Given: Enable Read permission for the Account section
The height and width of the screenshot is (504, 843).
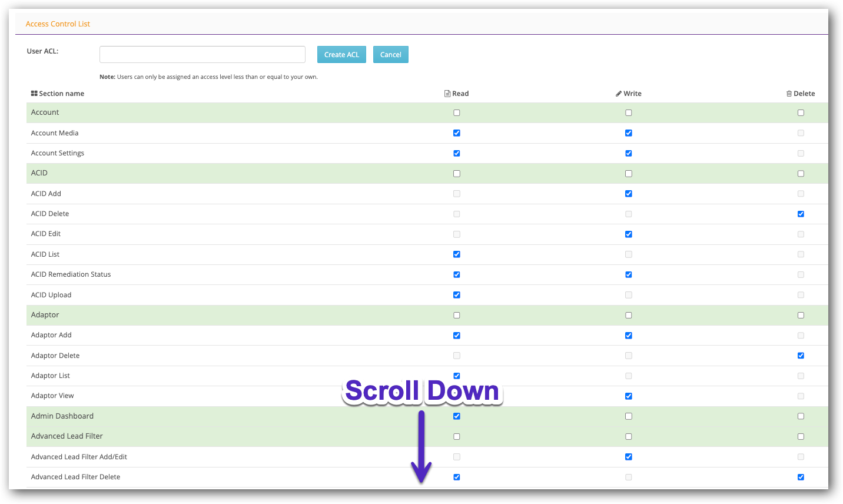Looking at the screenshot, I should tap(456, 112).
